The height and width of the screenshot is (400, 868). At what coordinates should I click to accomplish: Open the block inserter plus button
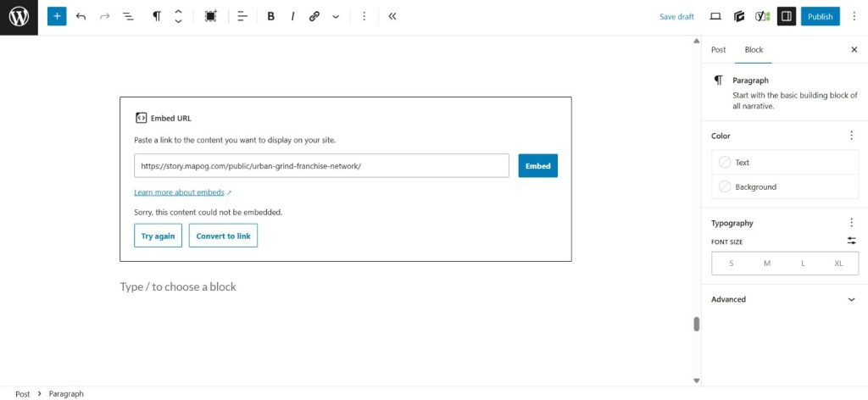pyautogui.click(x=57, y=17)
